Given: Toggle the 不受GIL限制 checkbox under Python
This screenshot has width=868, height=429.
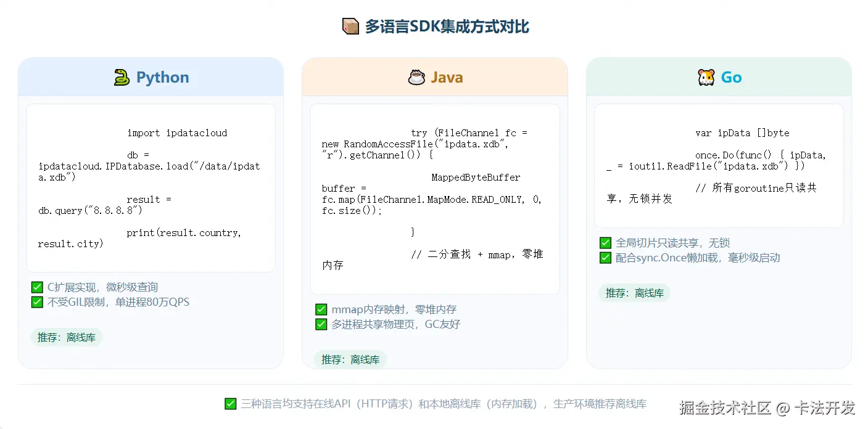Looking at the screenshot, I should click(36, 301).
